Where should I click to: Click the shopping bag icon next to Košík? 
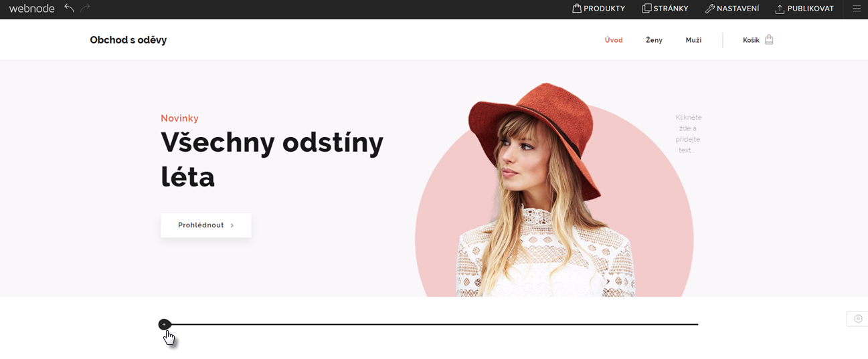[769, 39]
